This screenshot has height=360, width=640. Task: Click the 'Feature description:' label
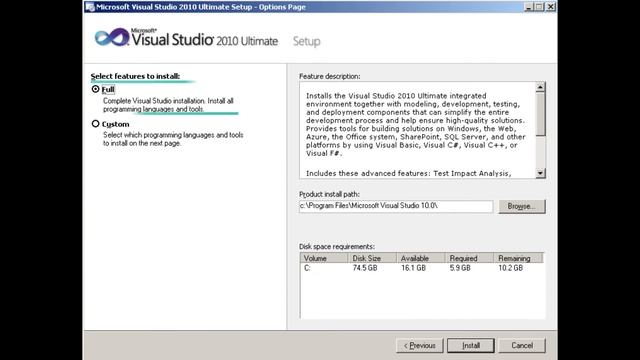[330, 76]
